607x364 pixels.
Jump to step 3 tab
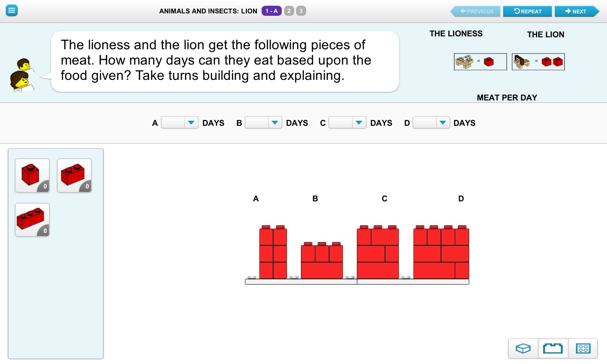[x=301, y=11]
